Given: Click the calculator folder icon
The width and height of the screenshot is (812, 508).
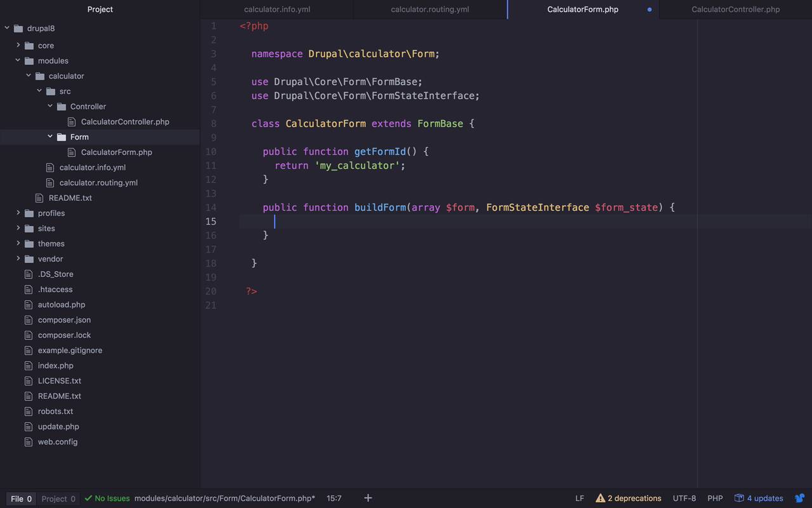Looking at the screenshot, I should click(x=40, y=76).
